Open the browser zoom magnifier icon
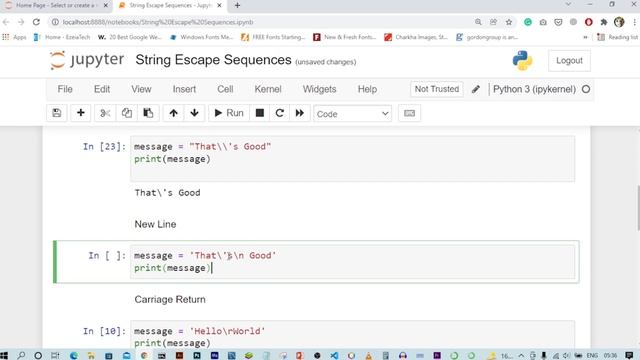640x360 pixels. 478,22
